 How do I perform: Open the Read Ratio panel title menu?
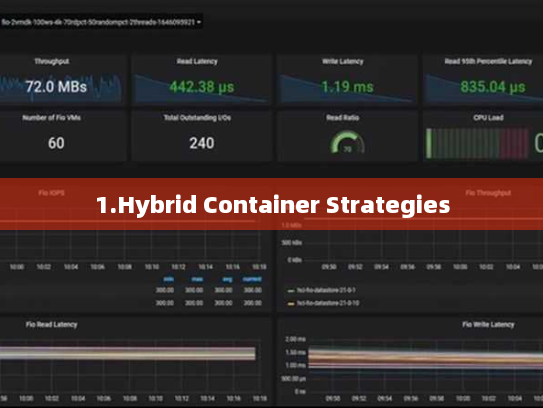pos(342,118)
